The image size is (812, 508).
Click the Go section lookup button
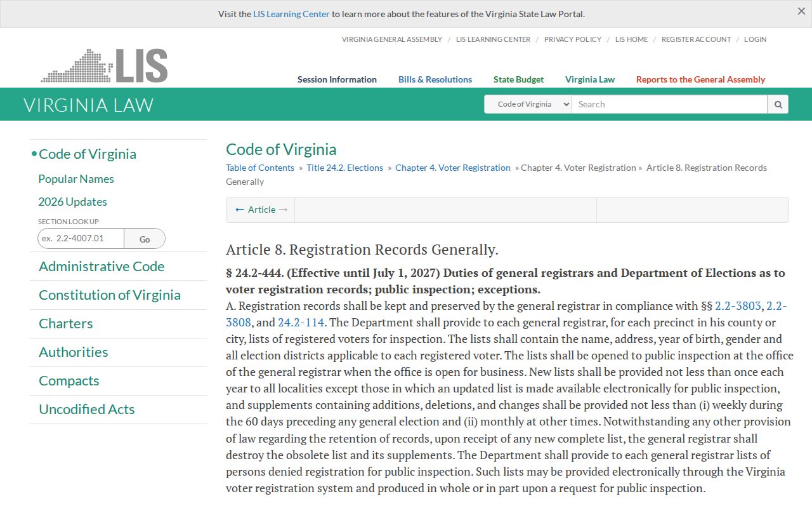click(145, 239)
